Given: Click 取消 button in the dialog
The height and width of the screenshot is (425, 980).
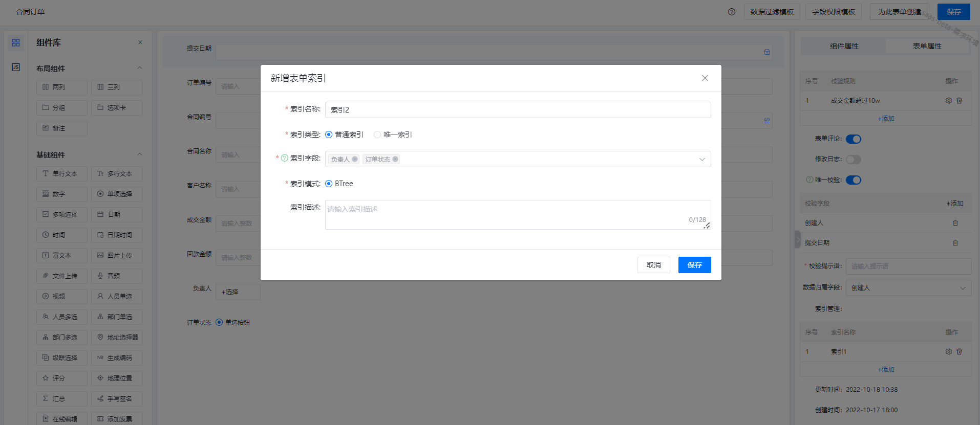Looking at the screenshot, I should click(x=653, y=265).
